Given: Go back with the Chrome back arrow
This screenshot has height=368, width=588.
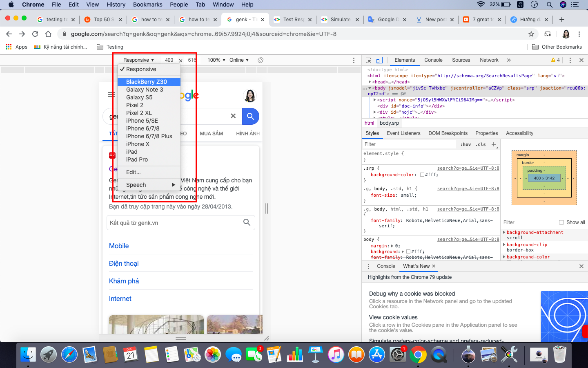Looking at the screenshot, I should 9,34.
